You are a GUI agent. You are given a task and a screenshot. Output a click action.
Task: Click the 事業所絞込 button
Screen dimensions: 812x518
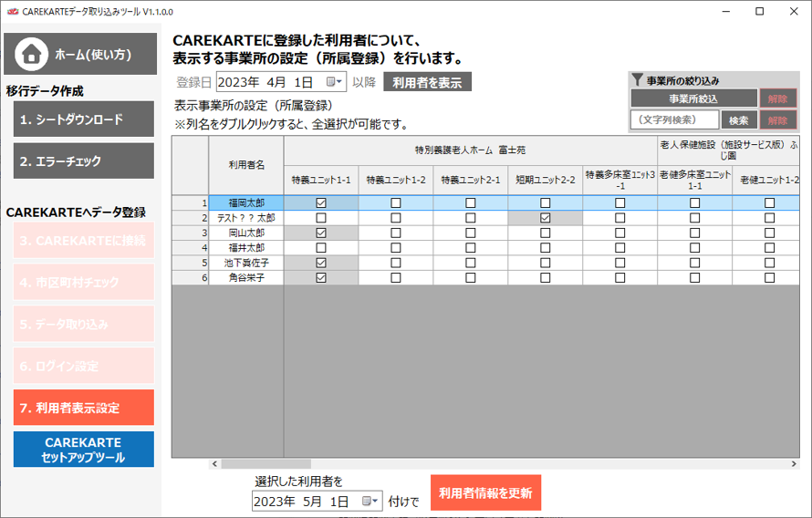693,98
